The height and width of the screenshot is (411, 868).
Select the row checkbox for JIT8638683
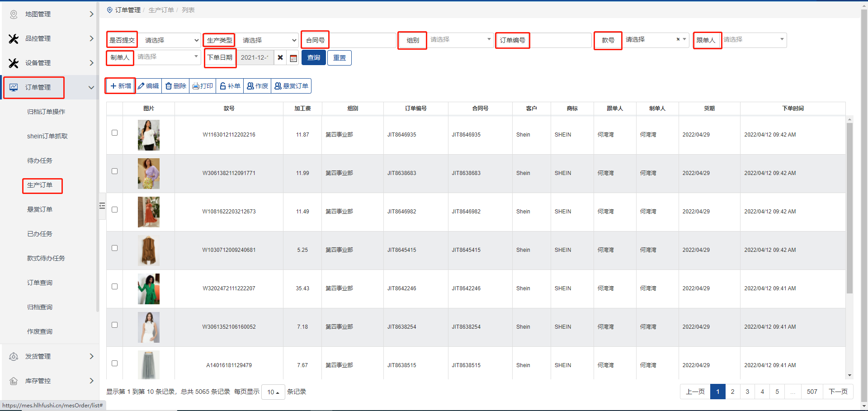pyautogui.click(x=114, y=171)
